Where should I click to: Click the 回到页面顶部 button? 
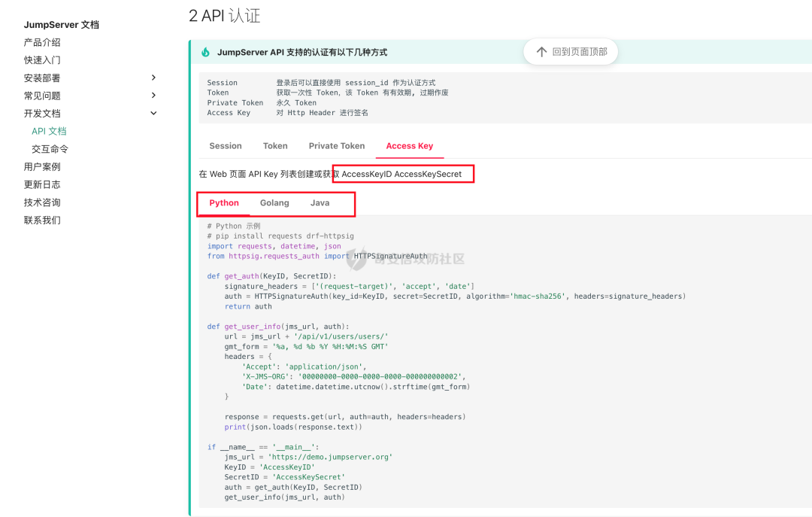click(x=571, y=52)
